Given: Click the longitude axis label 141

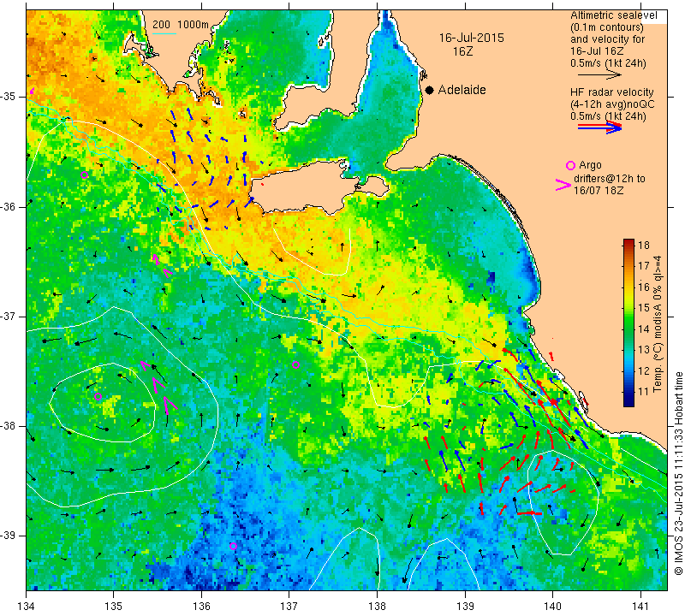Looking at the screenshot, I should coord(640,607).
